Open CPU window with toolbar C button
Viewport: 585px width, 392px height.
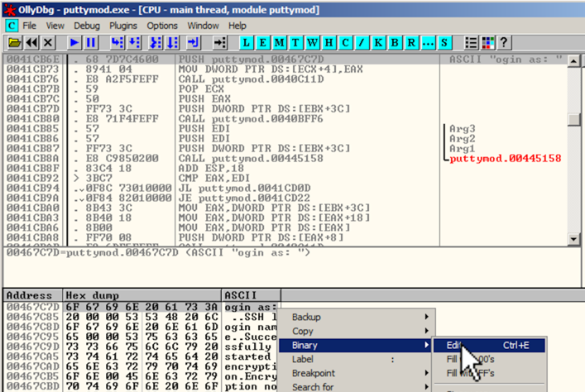point(346,42)
